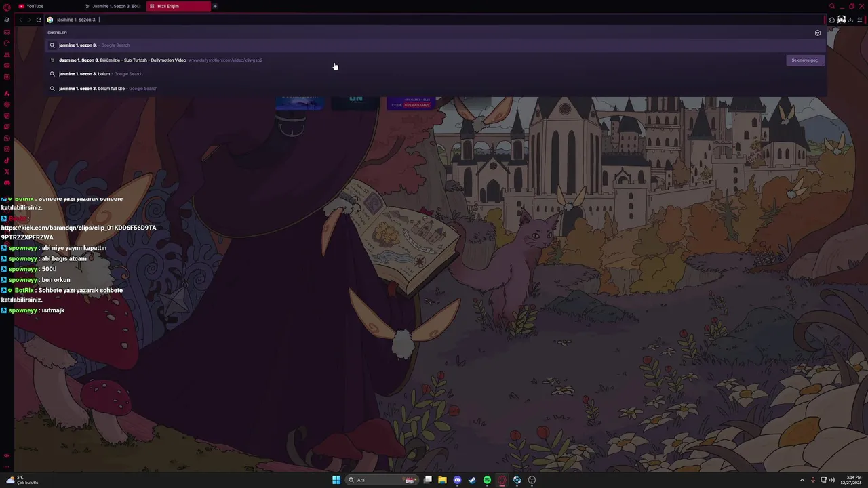Open a new tab with the plus button
The width and height of the screenshot is (868, 488).
click(x=215, y=6)
